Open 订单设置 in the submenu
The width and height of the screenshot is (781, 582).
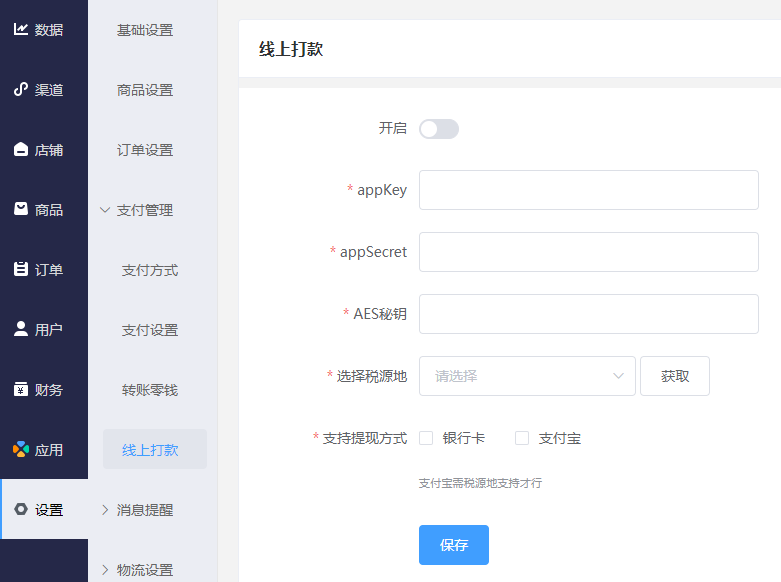[145, 150]
